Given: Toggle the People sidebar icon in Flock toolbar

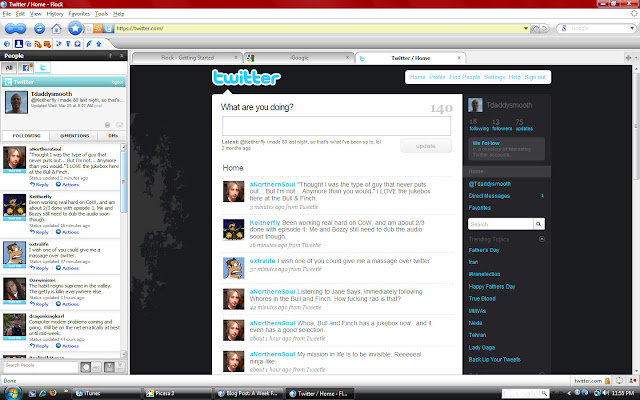Looking at the screenshot, I should pyautogui.click(x=19, y=44).
